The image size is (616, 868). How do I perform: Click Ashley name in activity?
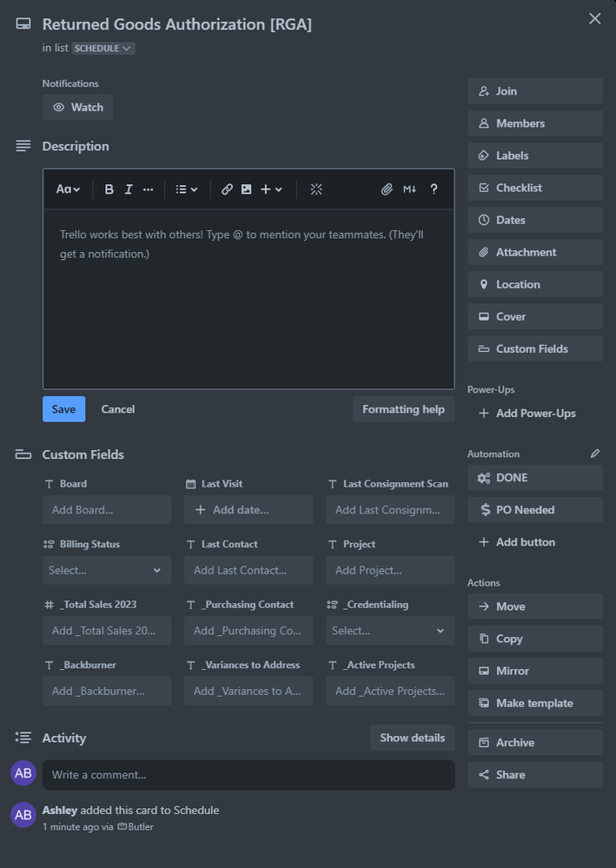pyautogui.click(x=60, y=810)
